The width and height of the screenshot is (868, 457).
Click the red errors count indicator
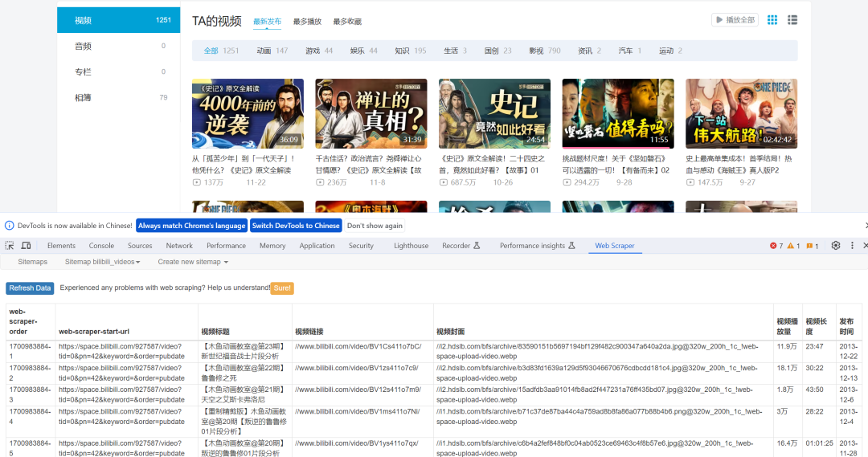coord(776,246)
